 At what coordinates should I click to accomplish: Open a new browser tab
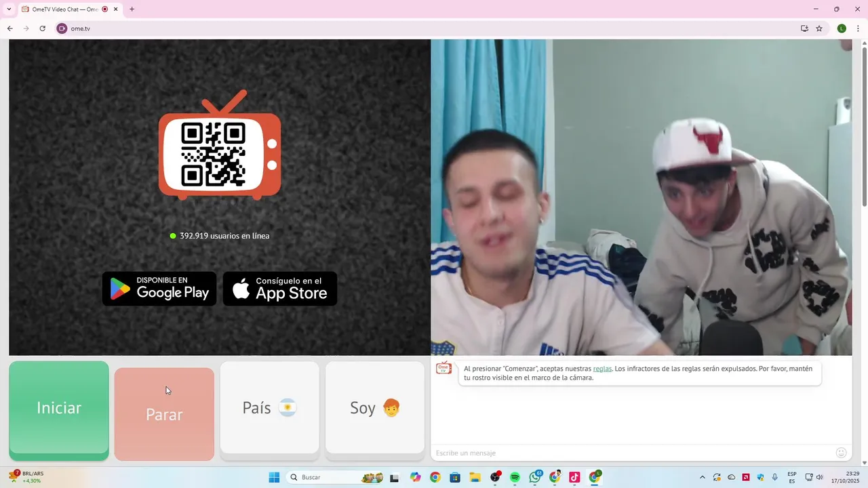[x=132, y=9]
